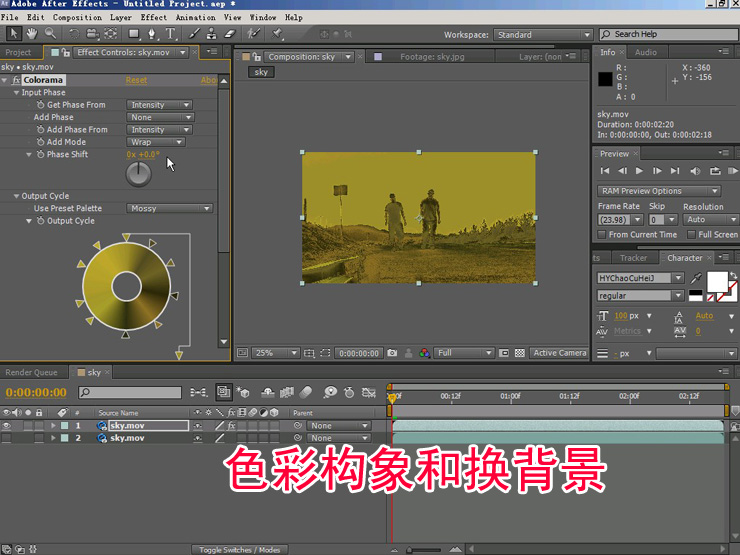
Task: Open the Effect menu
Action: [153, 17]
